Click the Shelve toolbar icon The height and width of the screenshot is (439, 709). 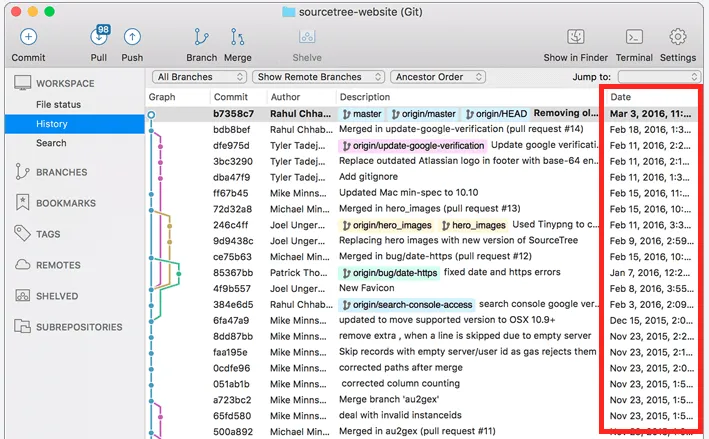[x=307, y=38]
